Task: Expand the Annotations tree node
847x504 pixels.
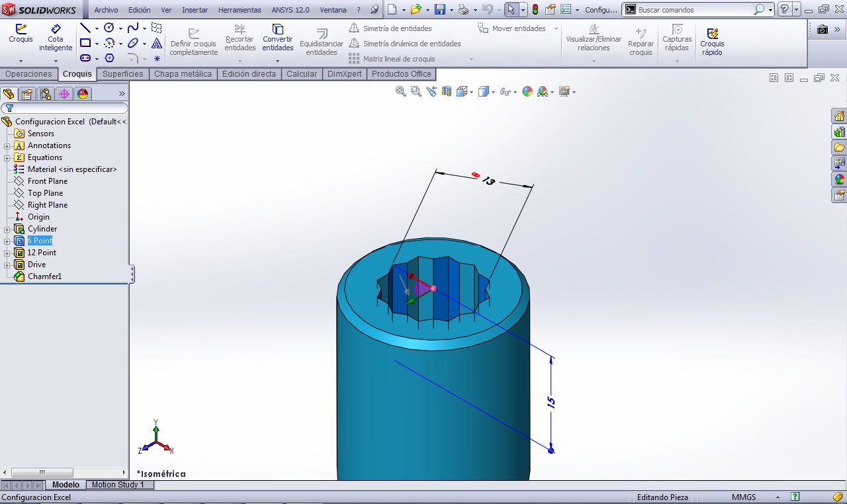Action: (7, 146)
